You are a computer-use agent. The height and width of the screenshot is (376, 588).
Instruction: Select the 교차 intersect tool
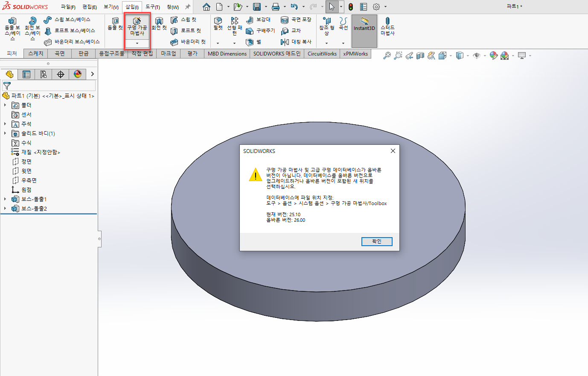291,31
